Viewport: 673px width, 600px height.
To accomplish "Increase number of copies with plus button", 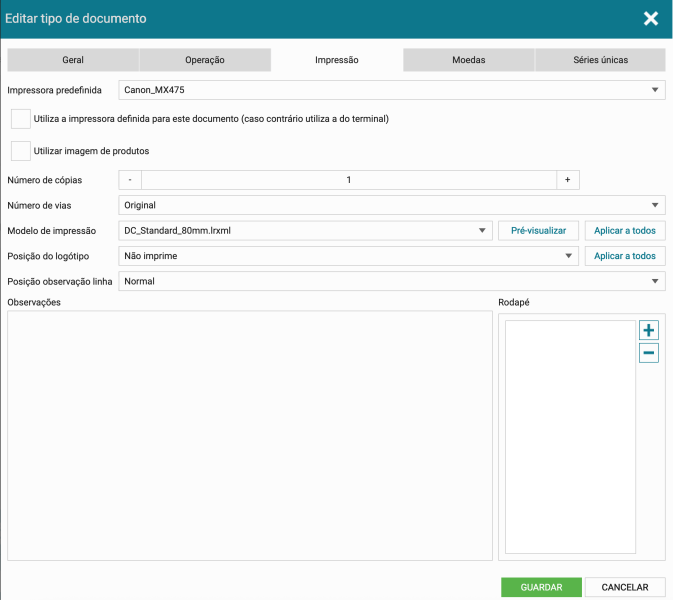I will (x=567, y=180).
